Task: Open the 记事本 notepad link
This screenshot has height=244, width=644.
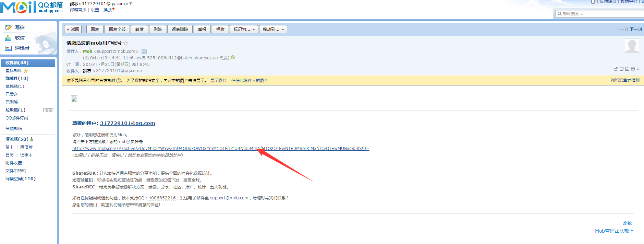Action: point(26,155)
